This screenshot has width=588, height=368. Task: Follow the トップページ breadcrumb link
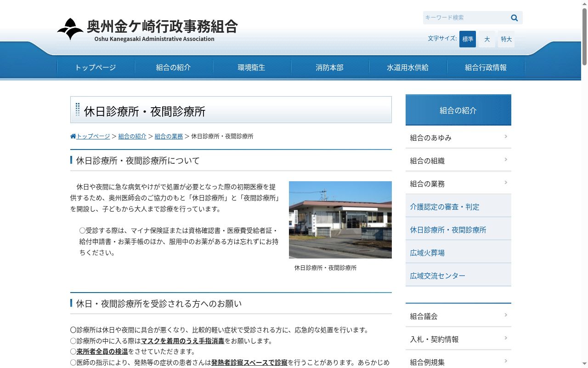tap(93, 136)
